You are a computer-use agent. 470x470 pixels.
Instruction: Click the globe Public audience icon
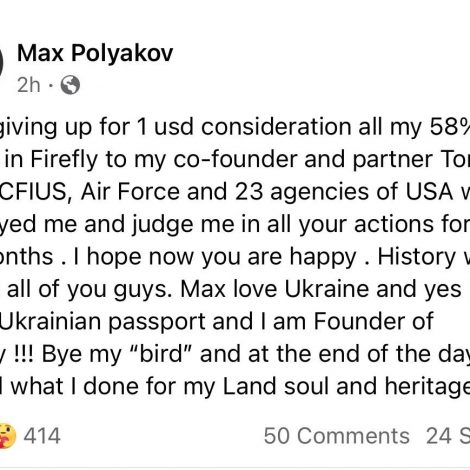(70, 85)
